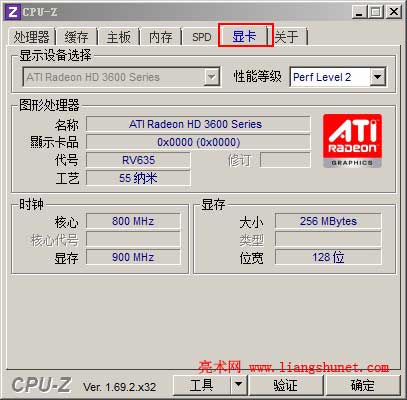Switch to the 处理器 tab
This screenshot has height=400, width=407.
coord(31,36)
